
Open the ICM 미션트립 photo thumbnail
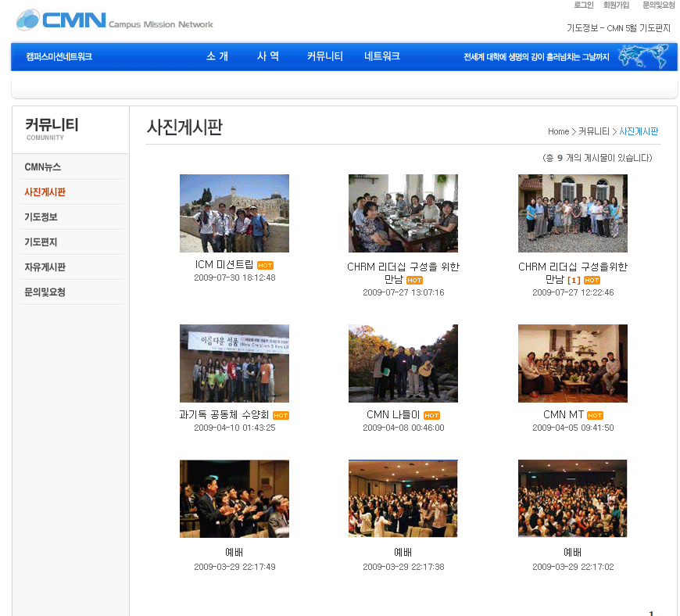pos(234,213)
